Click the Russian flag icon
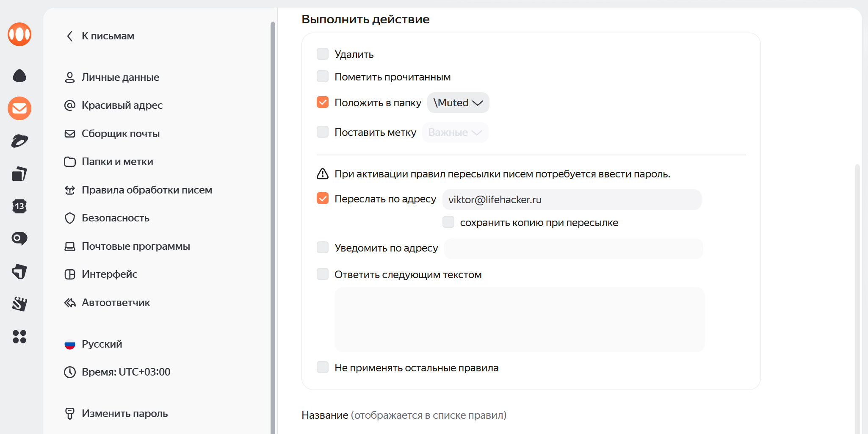Viewport: 868px width, 434px height. pos(70,345)
